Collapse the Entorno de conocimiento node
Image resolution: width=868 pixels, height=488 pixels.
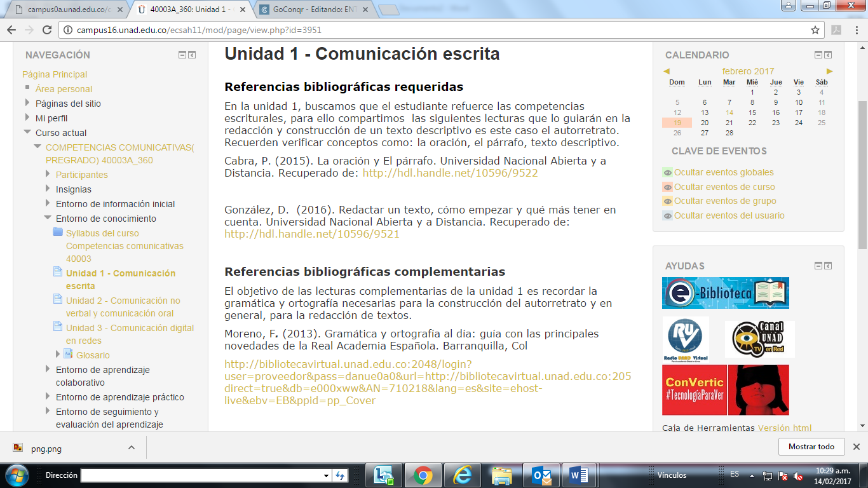48,219
